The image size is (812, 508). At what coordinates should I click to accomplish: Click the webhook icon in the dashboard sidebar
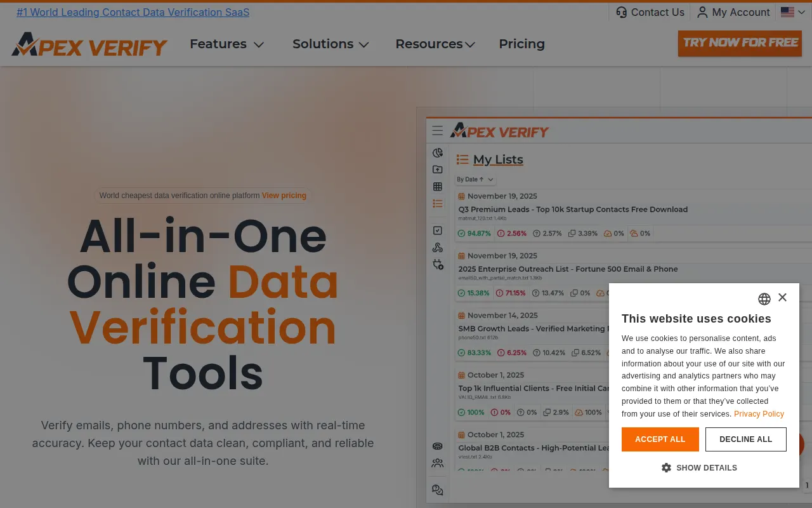[438, 248]
